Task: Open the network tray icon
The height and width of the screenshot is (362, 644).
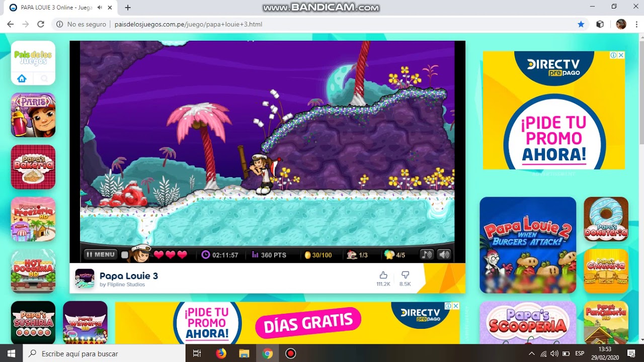Action: (x=543, y=353)
